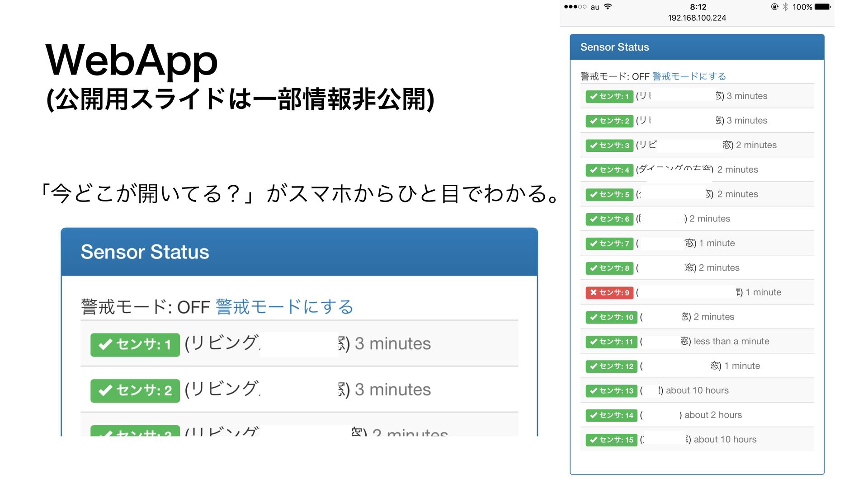The width and height of the screenshot is (868, 488).
Task: Tap the 192.168.100.224 address bar
Action: 697,18
